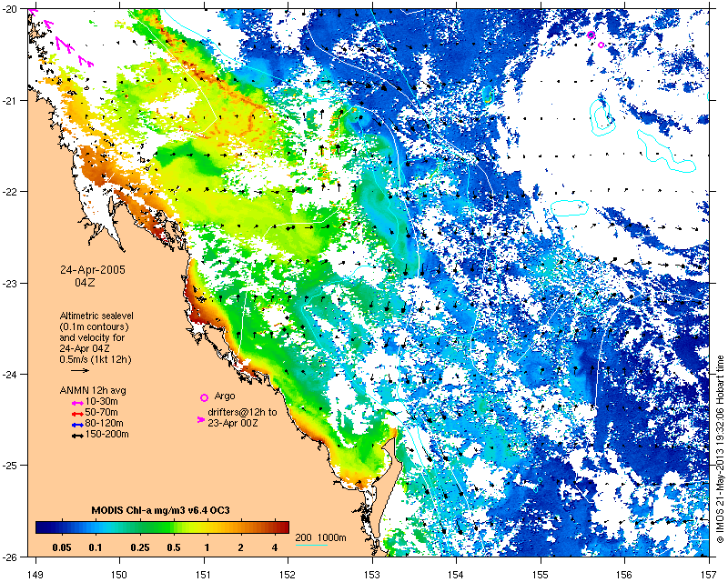728x582 pixels.
Task: Click the 0.5m/s velocity scale arrow
Action: pos(80,370)
